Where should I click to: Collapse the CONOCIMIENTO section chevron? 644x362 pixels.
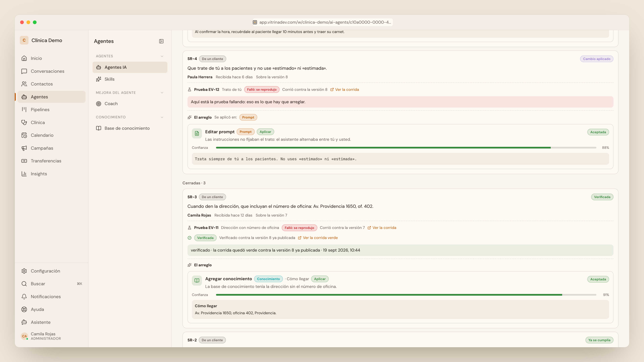point(162,117)
